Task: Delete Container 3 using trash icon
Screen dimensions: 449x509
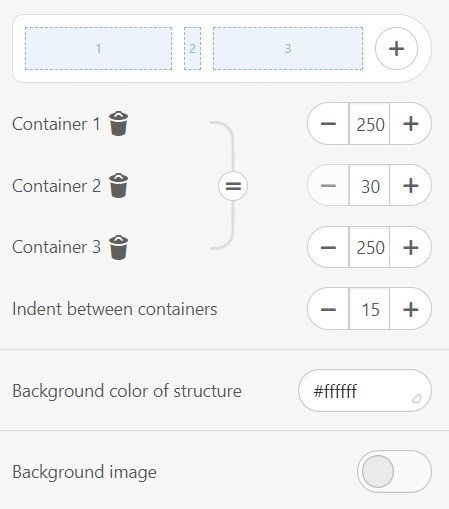Action: point(118,247)
